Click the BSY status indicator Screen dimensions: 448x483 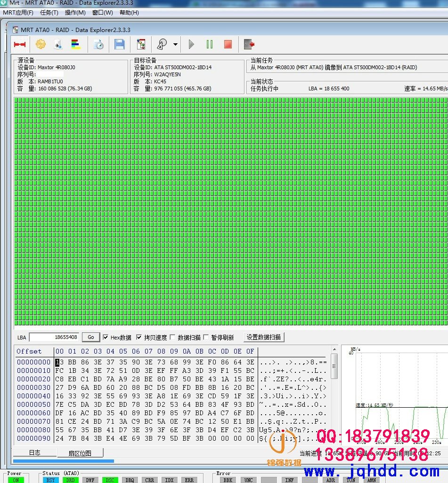[x=50, y=480]
